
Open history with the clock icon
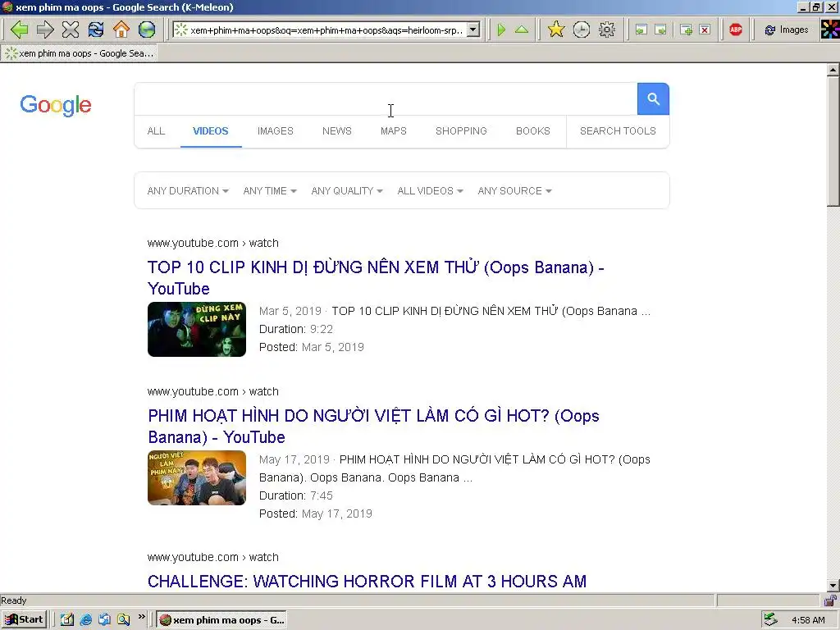[x=582, y=30]
